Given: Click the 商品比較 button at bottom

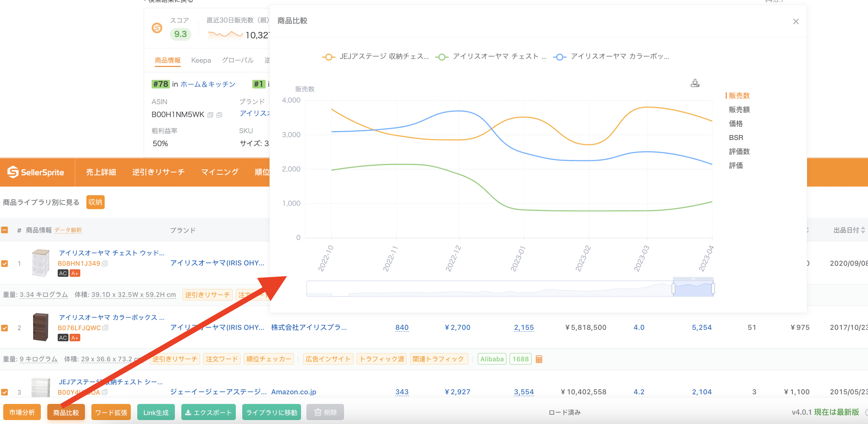Looking at the screenshot, I should click(66, 412).
